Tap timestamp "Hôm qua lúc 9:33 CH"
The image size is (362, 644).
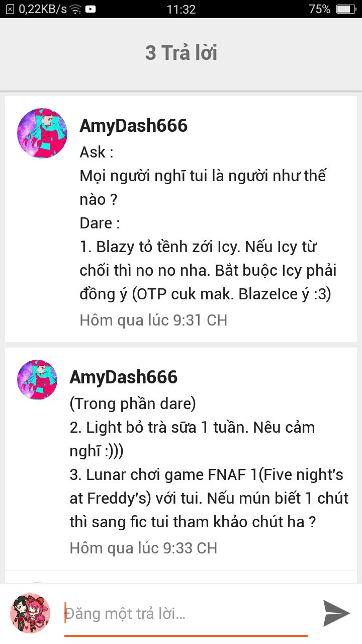pyautogui.click(x=143, y=548)
